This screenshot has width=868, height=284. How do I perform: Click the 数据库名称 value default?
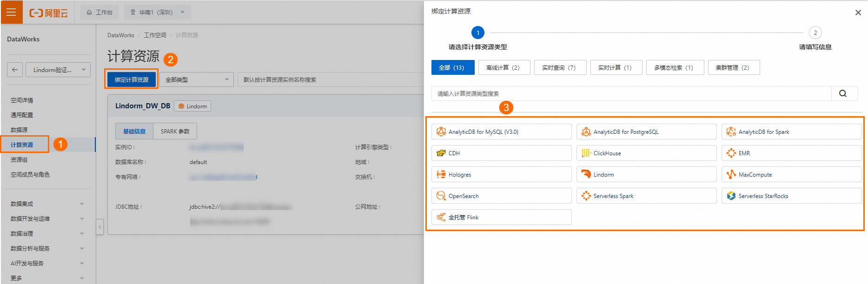(x=198, y=162)
